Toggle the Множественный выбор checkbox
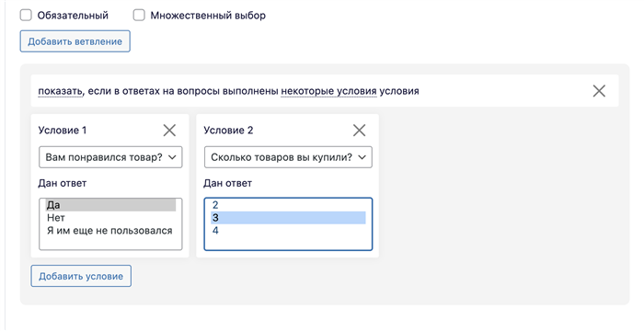This screenshot has height=331, width=644. tap(139, 16)
